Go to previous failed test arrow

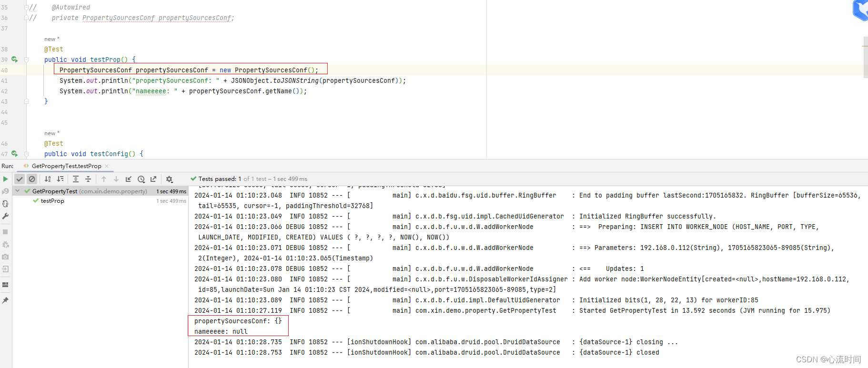(x=104, y=179)
